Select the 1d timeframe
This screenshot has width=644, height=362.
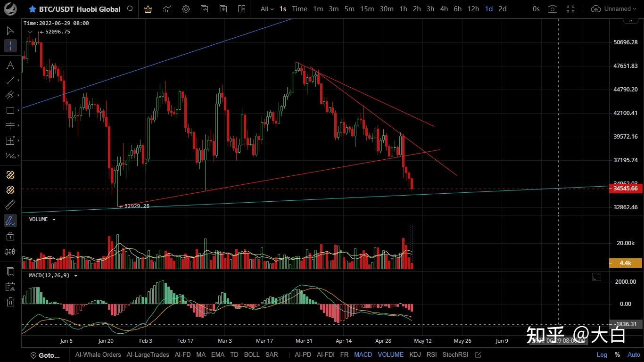pos(489,9)
